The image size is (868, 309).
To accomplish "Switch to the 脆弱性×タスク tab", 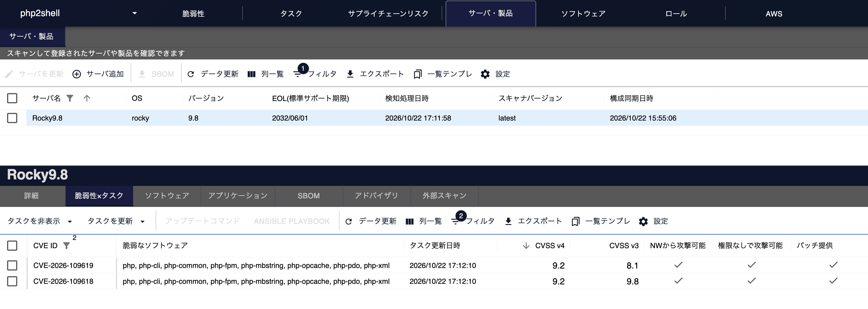I will coord(99,196).
